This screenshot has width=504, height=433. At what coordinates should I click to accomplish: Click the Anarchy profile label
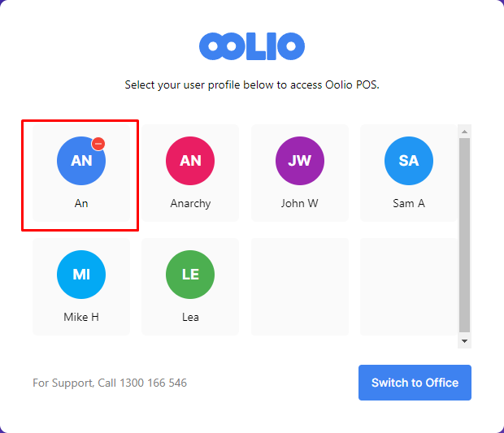(x=190, y=204)
